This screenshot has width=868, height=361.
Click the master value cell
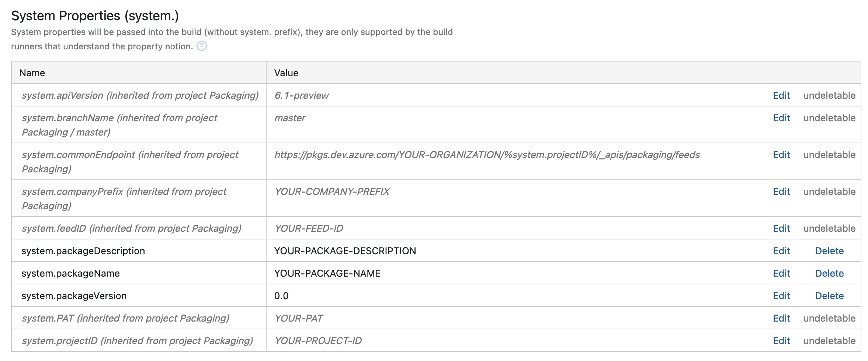pos(516,125)
